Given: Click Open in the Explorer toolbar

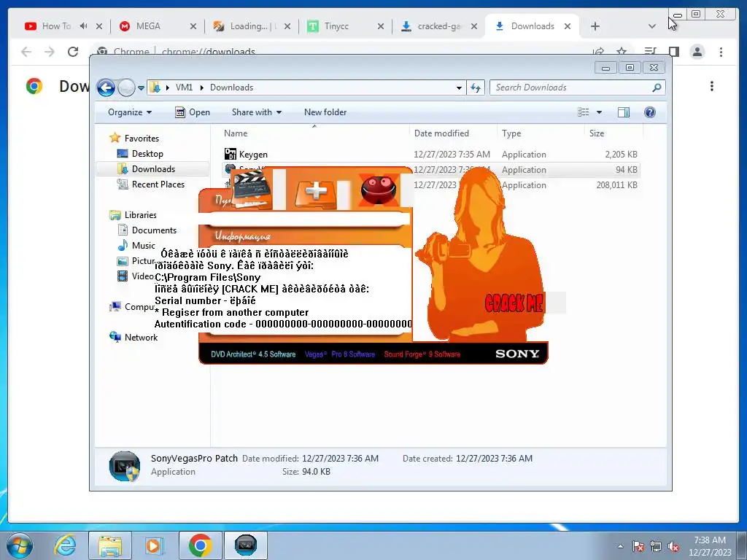Looking at the screenshot, I should pyautogui.click(x=193, y=112).
